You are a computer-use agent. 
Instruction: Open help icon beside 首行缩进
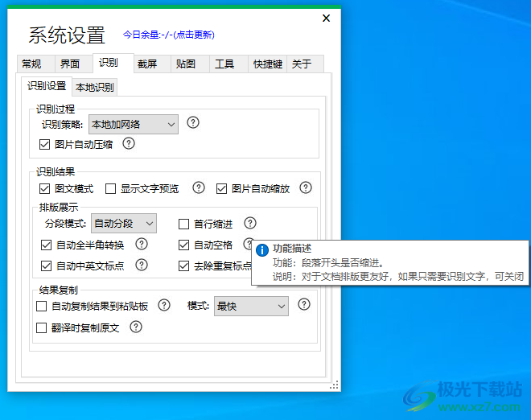[250, 223]
